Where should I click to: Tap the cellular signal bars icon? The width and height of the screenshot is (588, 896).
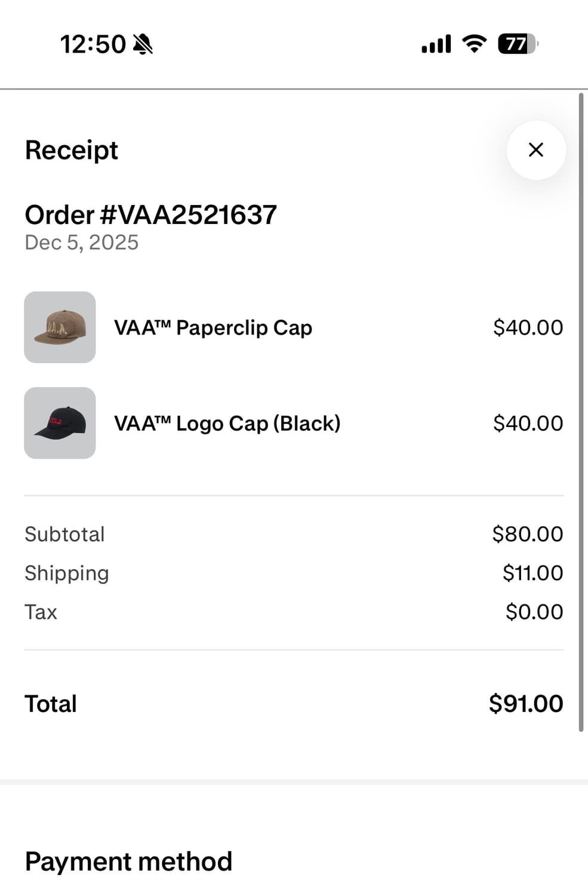click(x=436, y=44)
